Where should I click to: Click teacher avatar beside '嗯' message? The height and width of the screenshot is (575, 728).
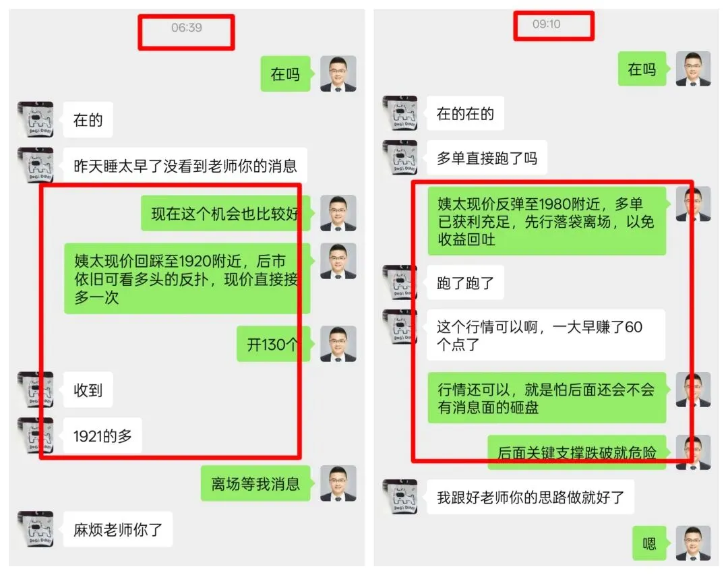[x=693, y=543]
